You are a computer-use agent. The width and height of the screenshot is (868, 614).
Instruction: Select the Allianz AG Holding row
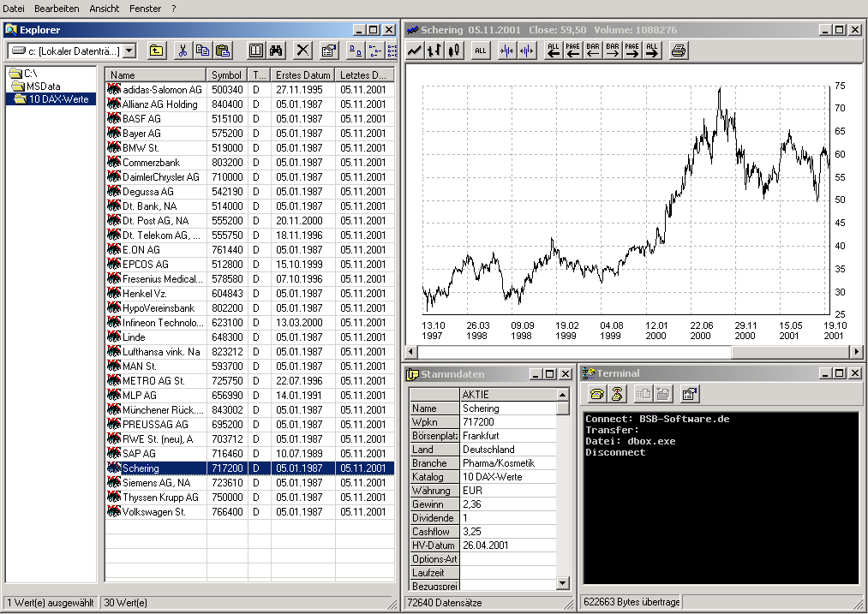(x=250, y=104)
